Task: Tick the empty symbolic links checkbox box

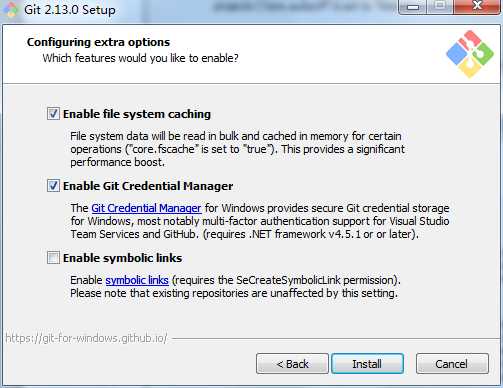Action: pyautogui.click(x=53, y=258)
